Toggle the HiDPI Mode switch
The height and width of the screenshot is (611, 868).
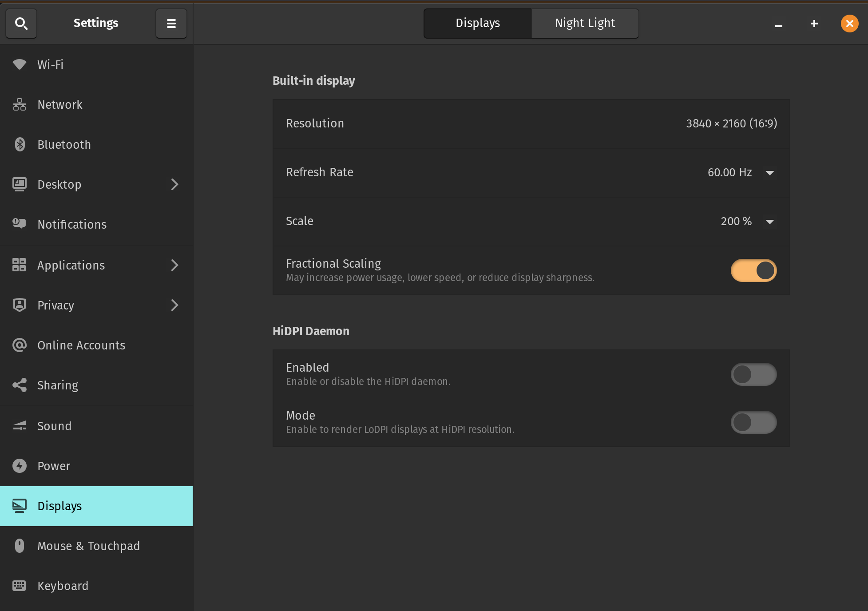[753, 422]
